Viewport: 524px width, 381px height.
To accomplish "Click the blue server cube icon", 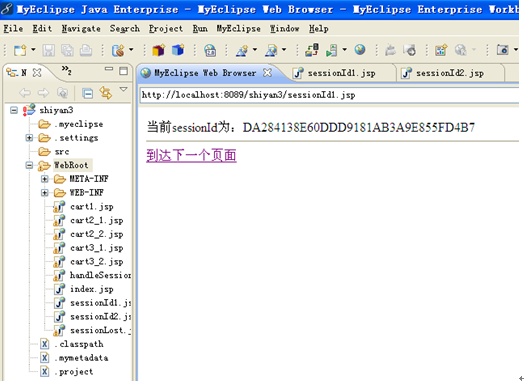I will 178,50.
